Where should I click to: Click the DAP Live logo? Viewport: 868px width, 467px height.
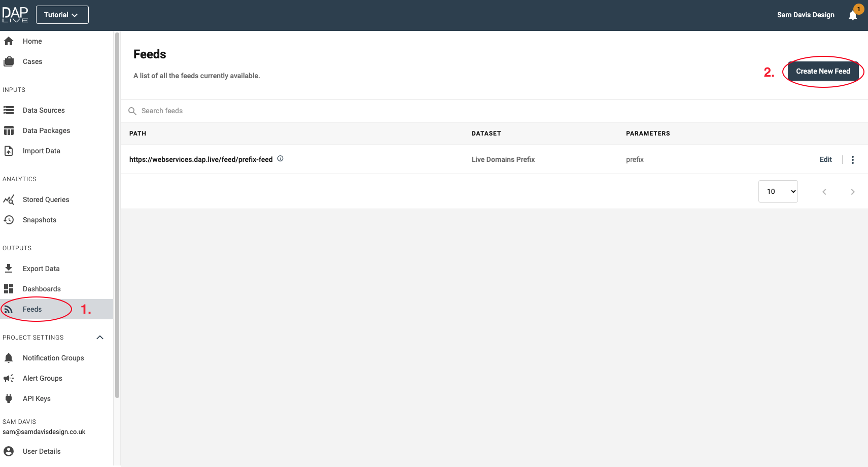pyautogui.click(x=15, y=15)
